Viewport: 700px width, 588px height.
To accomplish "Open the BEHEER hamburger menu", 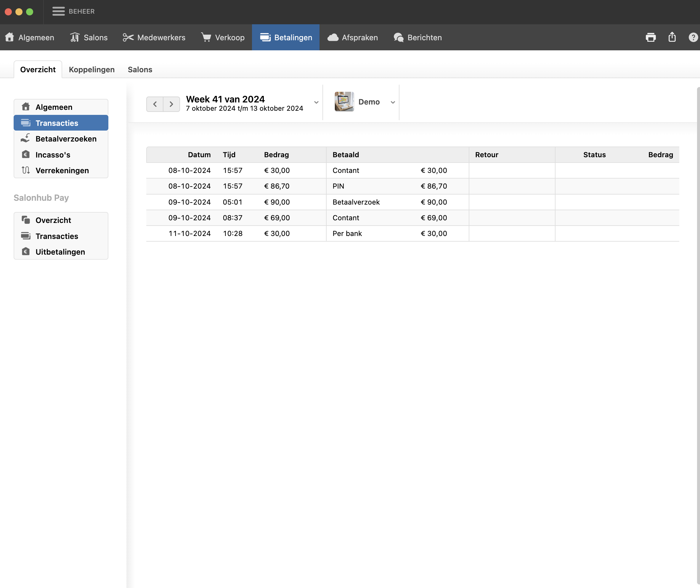I will (x=58, y=11).
